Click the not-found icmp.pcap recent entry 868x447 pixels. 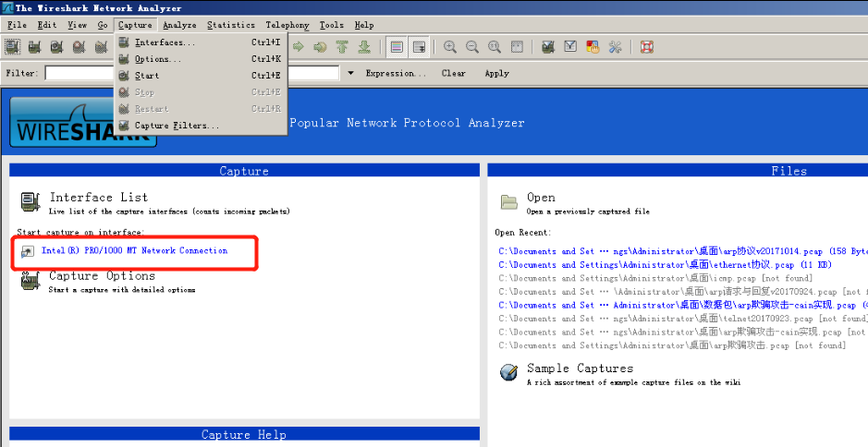pos(654,278)
